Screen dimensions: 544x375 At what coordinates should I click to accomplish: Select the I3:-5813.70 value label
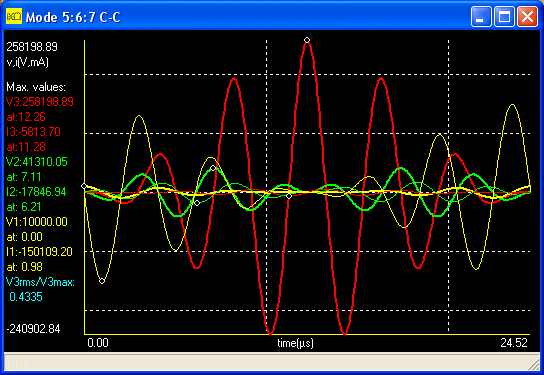point(33,132)
